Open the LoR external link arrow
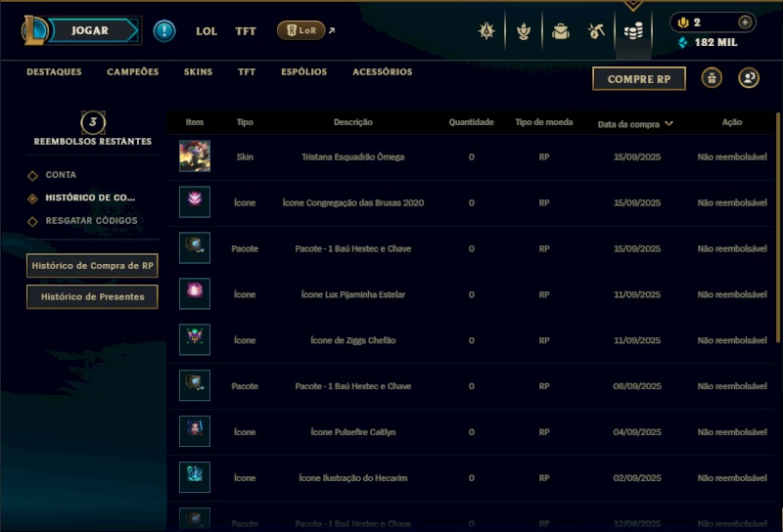The image size is (783, 532). coord(332,30)
